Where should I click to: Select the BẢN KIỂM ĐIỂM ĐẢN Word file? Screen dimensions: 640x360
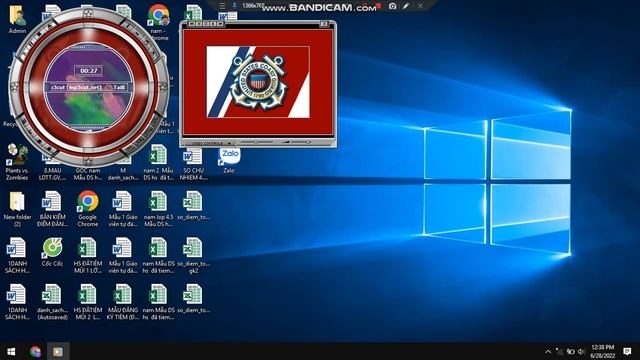(52, 209)
